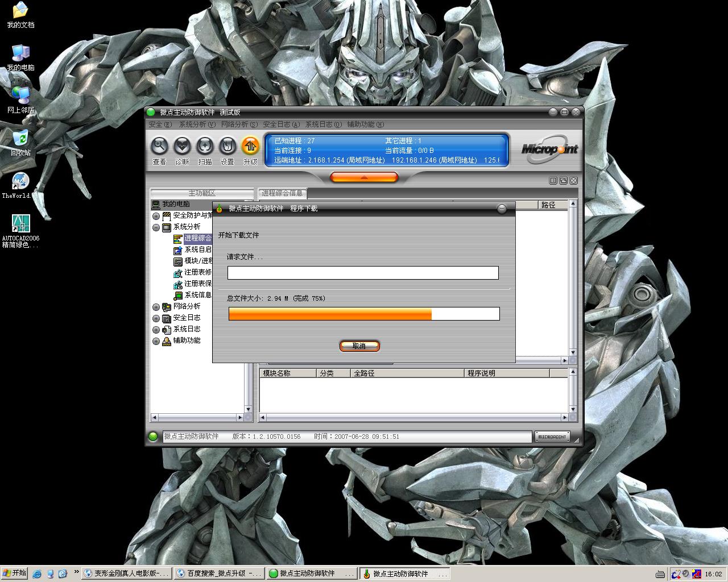Click the taskbar clock showing 16:02
The image size is (728, 582).
pos(713,574)
